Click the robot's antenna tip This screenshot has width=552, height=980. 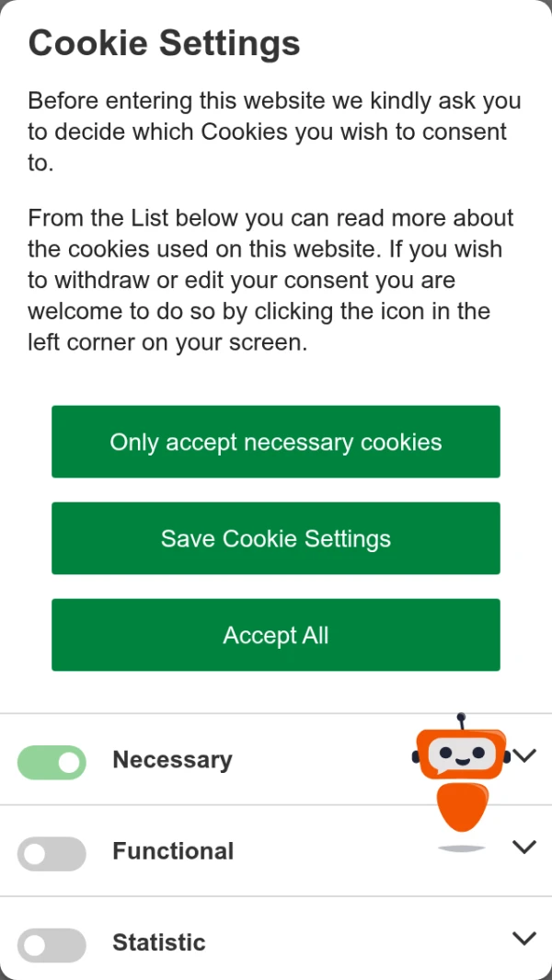click(x=461, y=717)
